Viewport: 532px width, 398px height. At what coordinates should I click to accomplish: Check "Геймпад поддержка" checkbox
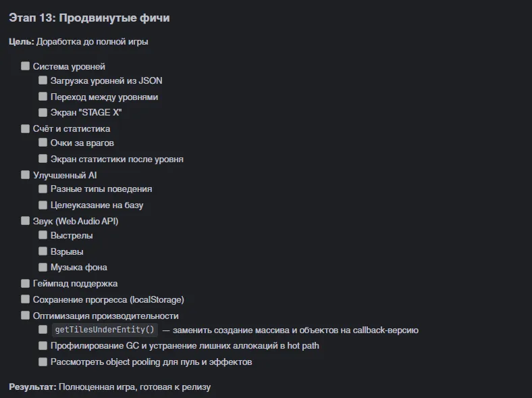[26, 284]
